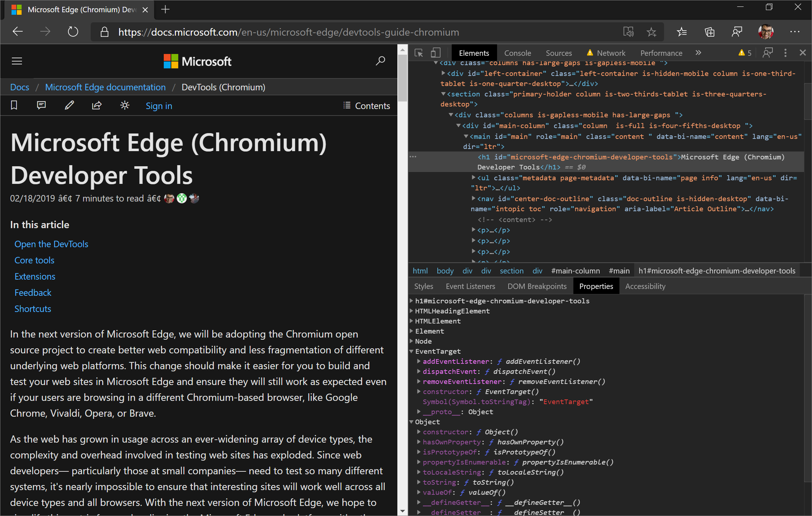Click the Elements panel icon in DevTools
This screenshot has height=516, width=812.
coord(473,53)
